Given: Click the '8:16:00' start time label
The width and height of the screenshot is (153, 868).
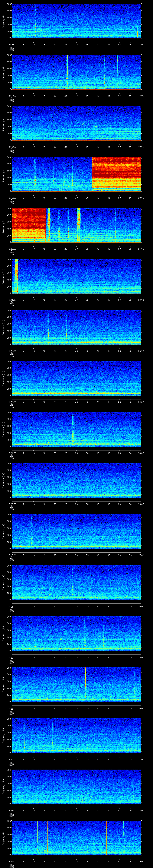Looking at the screenshot, I should coord(12,44).
